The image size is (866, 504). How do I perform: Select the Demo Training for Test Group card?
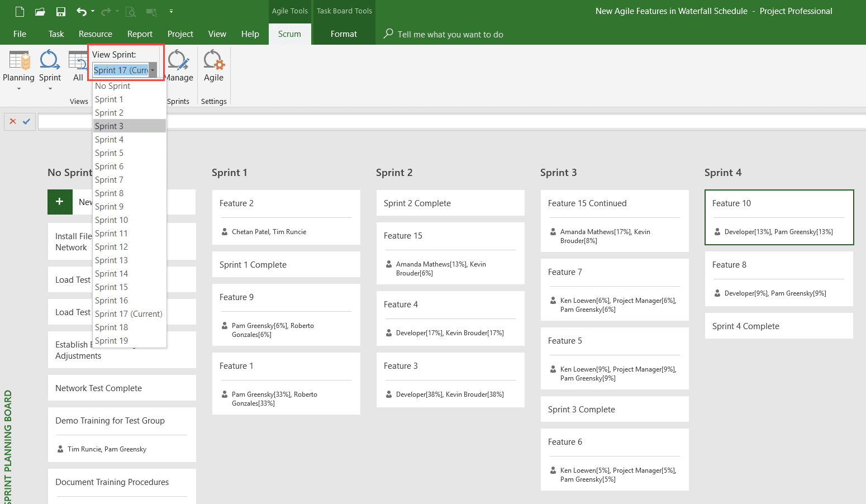[122, 434]
